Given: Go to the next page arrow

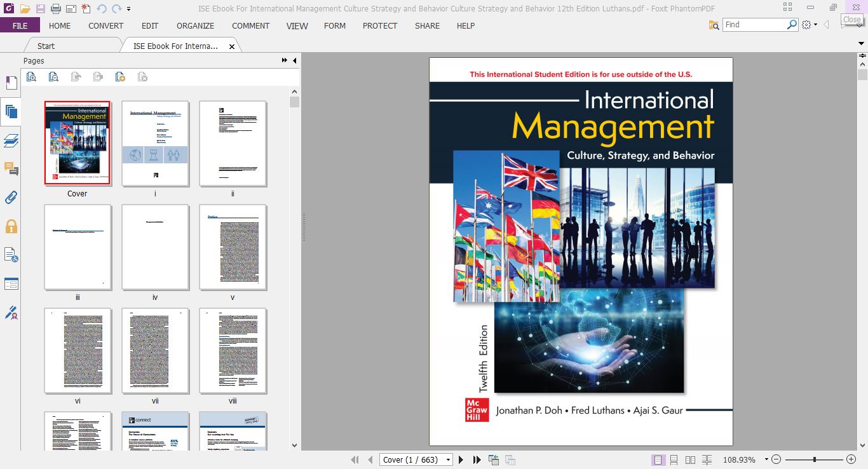Looking at the screenshot, I should (461, 459).
